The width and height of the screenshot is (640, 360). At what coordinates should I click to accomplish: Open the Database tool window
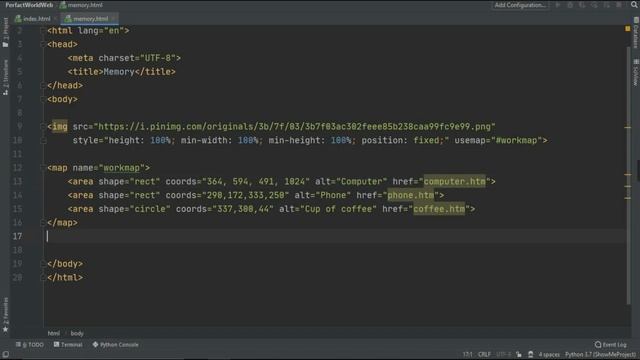click(636, 33)
